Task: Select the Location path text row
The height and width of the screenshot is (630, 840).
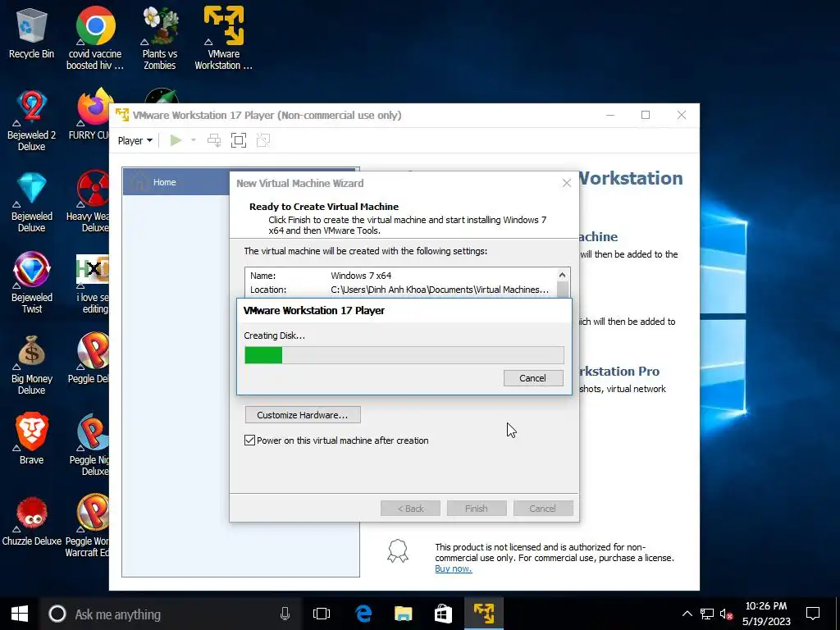Action: pyautogui.click(x=399, y=290)
